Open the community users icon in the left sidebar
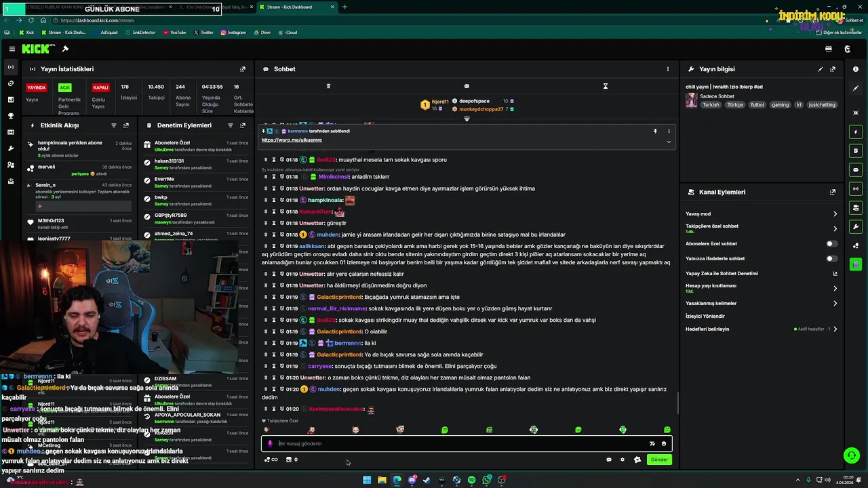This screenshot has width=868, height=488. point(11,165)
